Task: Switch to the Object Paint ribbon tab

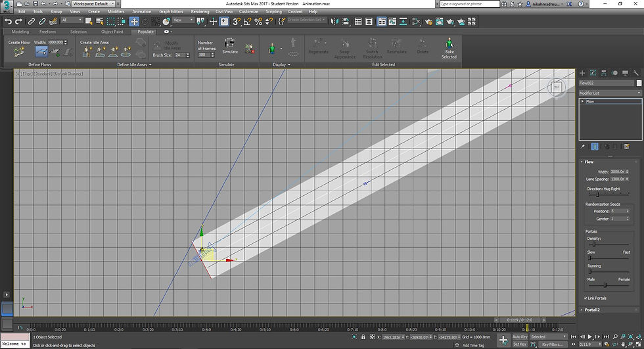Action: [x=112, y=32]
